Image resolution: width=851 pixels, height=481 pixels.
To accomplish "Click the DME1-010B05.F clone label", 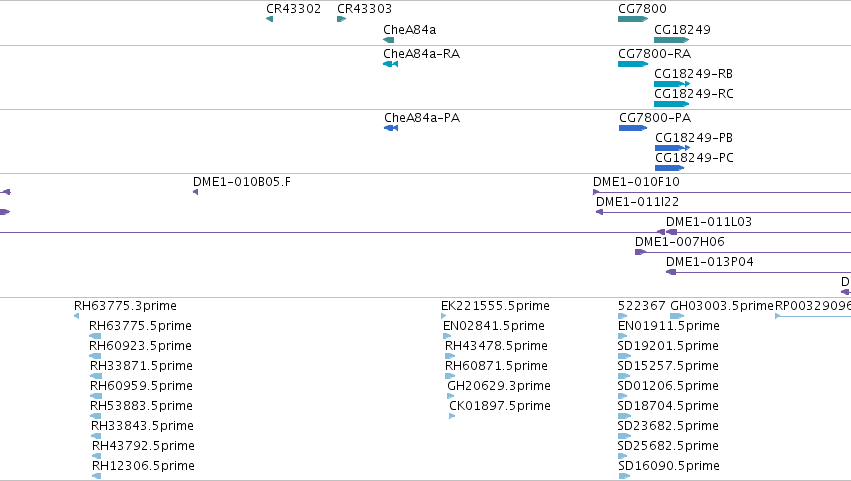I will [x=242, y=182].
